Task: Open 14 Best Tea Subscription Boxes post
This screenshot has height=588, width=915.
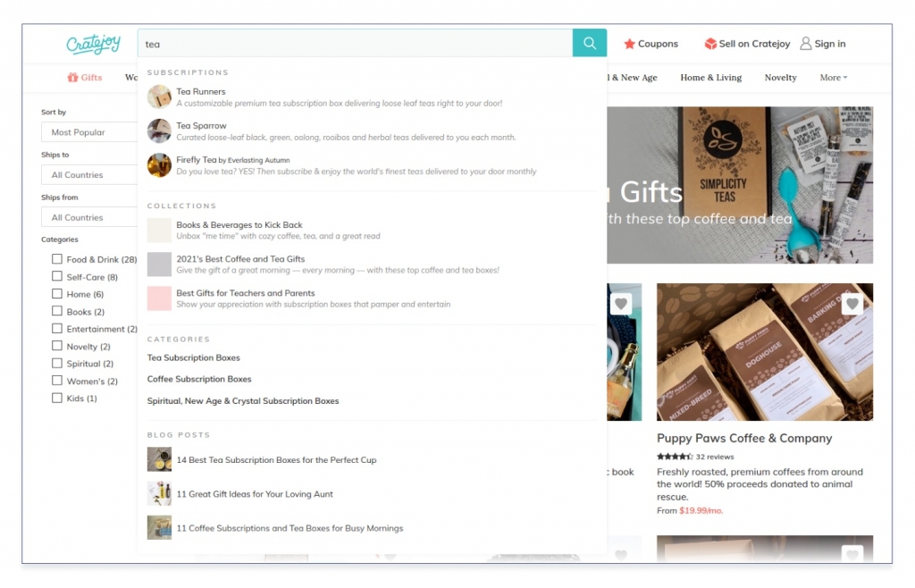Action: [277, 459]
